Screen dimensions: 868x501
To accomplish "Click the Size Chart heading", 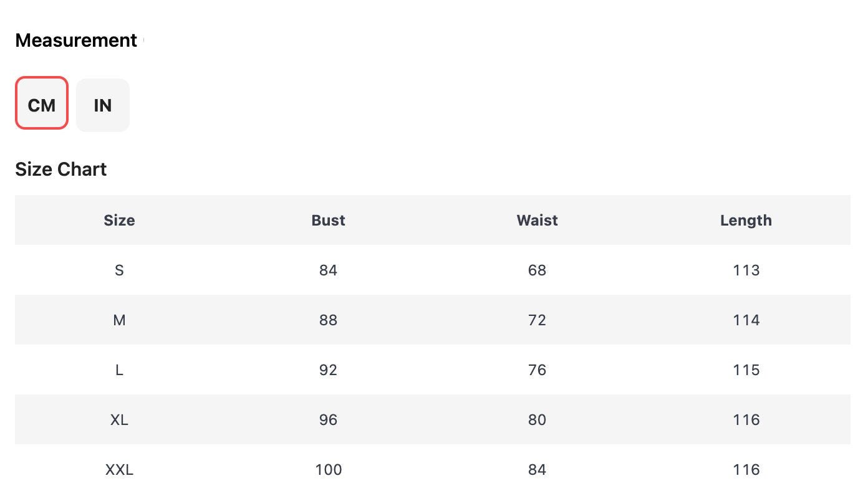I will pos(61,169).
